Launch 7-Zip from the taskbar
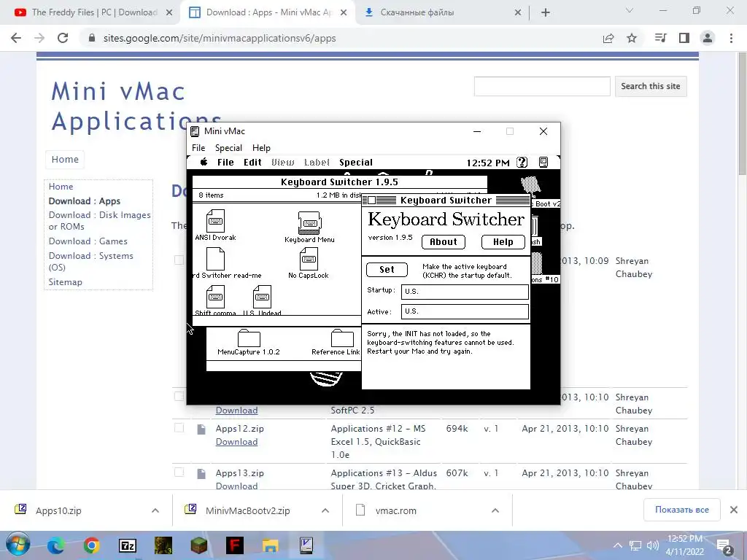This screenshot has height=560, width=747. point(127,545)
